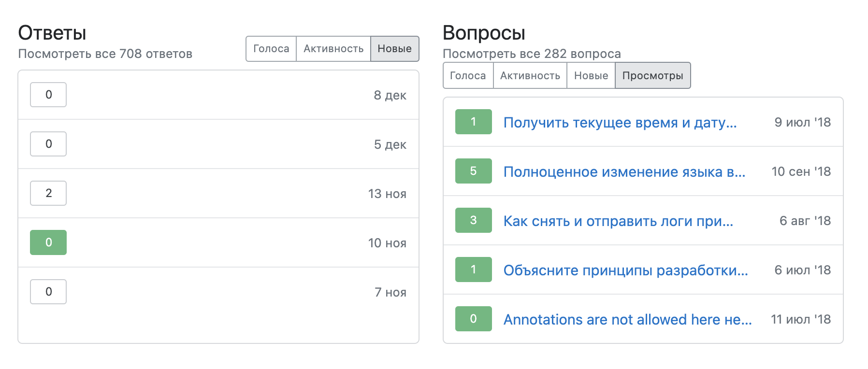868x369 pixels.
Task: Click the date '11 июл '18'
Action: coord(801,319)
